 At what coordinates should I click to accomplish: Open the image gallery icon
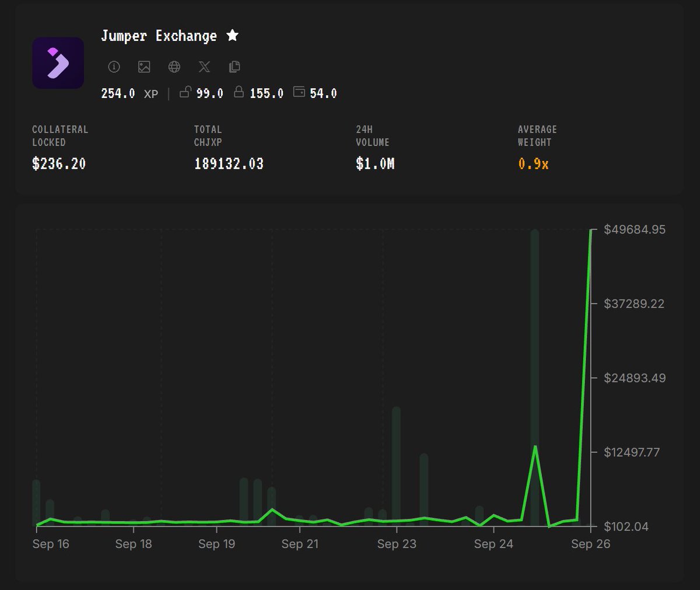pos(144,67)
